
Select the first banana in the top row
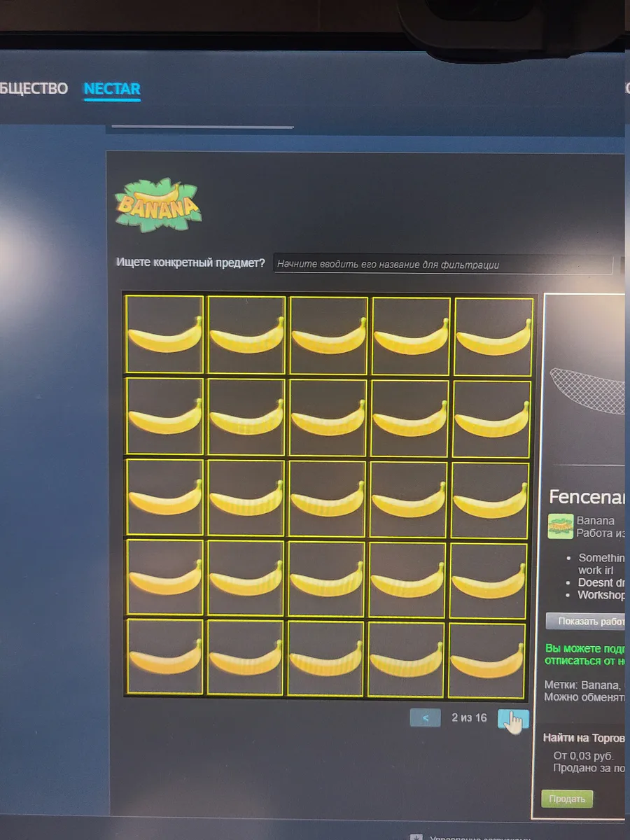click(x=164, y=334)
